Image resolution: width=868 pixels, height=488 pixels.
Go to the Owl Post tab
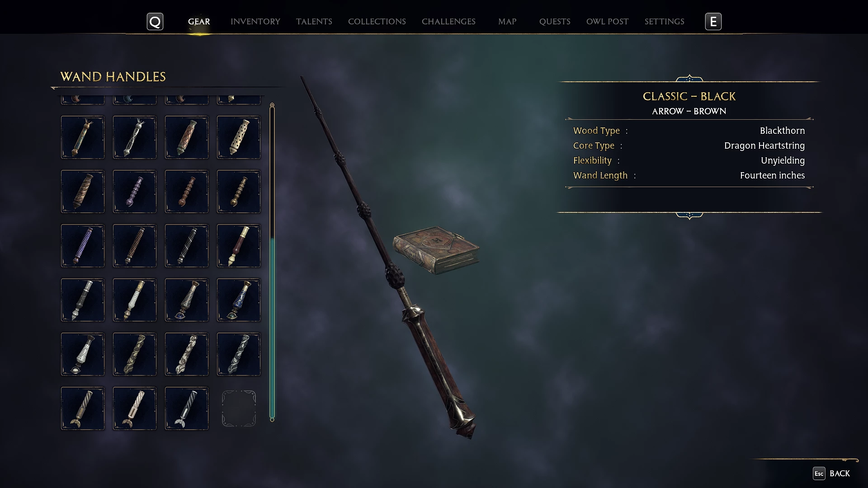coord(607,21)
